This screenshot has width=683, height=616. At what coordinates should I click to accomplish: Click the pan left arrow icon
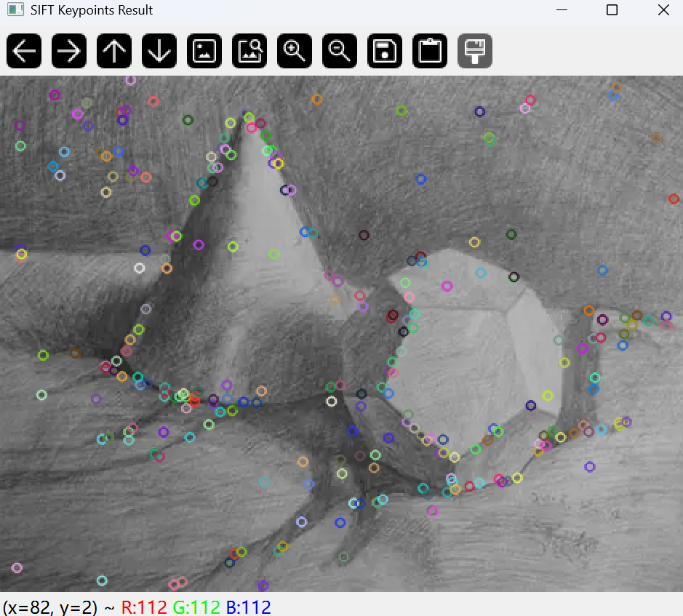point(24,51)
